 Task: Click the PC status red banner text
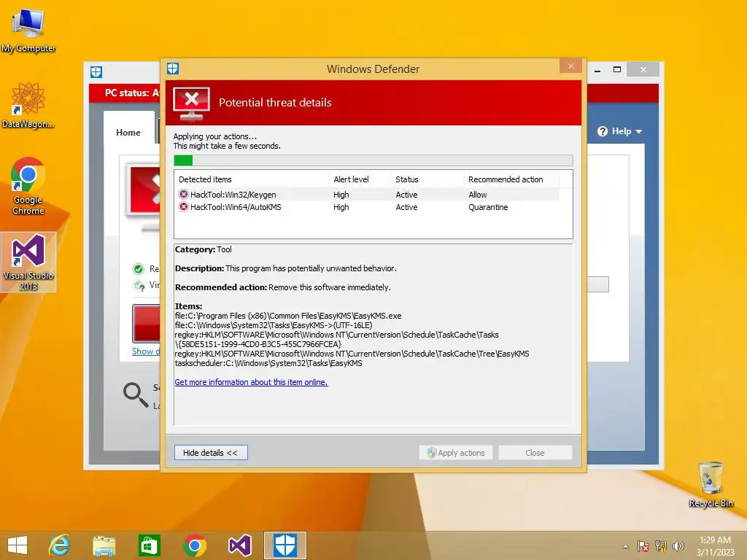pyautogui.click(x=132, y=93)
